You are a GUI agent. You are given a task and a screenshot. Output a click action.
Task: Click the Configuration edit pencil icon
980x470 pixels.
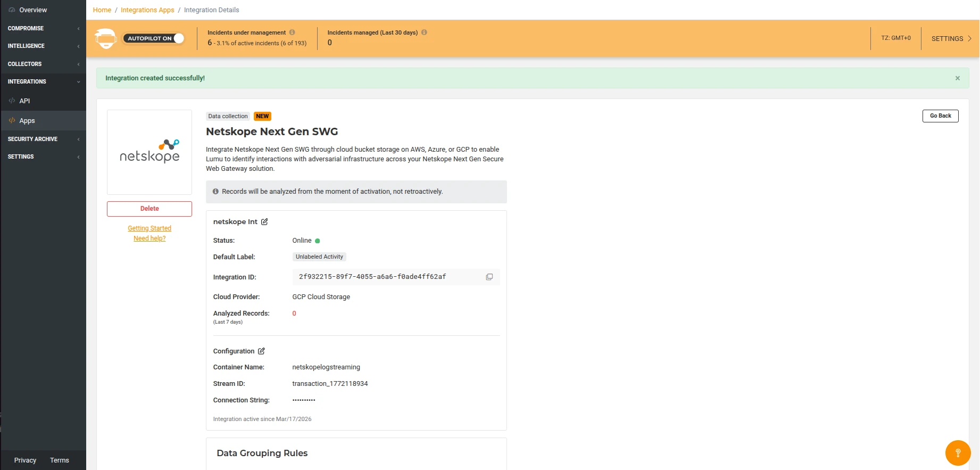coord(261,351)
